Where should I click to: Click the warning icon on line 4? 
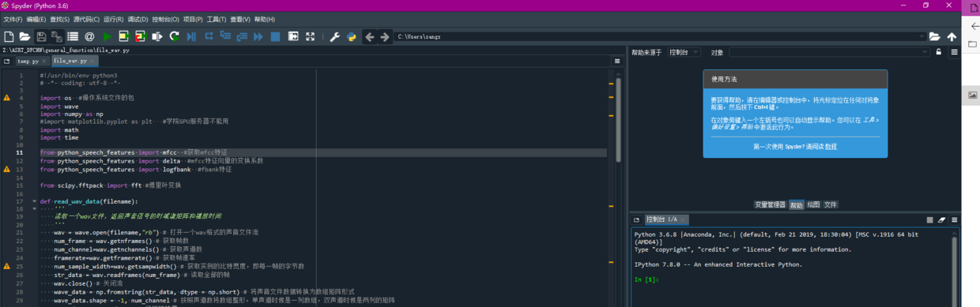[x=7, y=98]
